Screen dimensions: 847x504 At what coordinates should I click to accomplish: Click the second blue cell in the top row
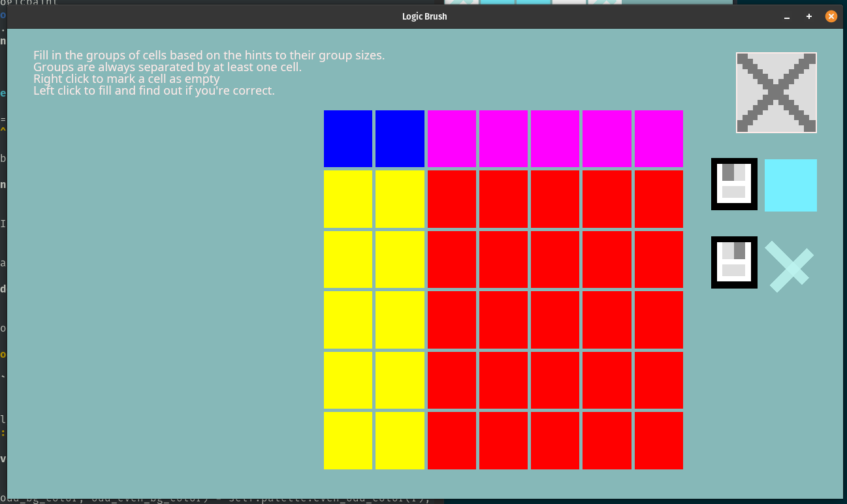[400, 138]
